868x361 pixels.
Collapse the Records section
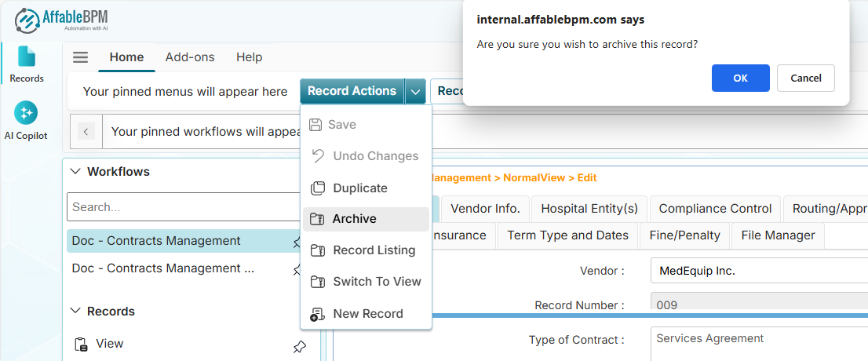tap(75, 312)
